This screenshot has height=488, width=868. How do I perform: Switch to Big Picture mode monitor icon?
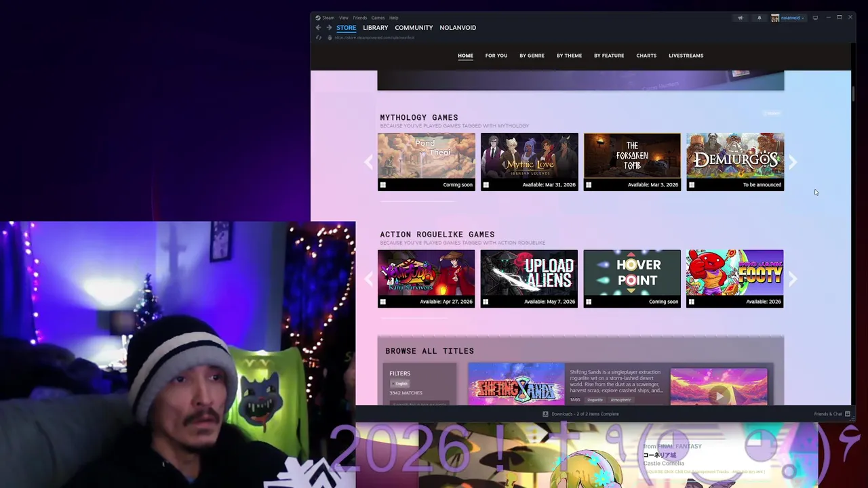(815, 18)
